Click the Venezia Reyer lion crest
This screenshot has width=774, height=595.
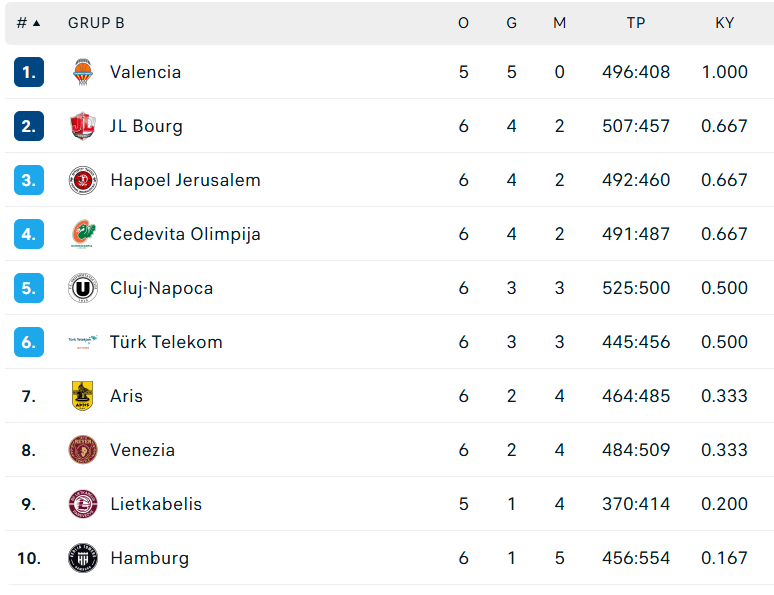82,450
